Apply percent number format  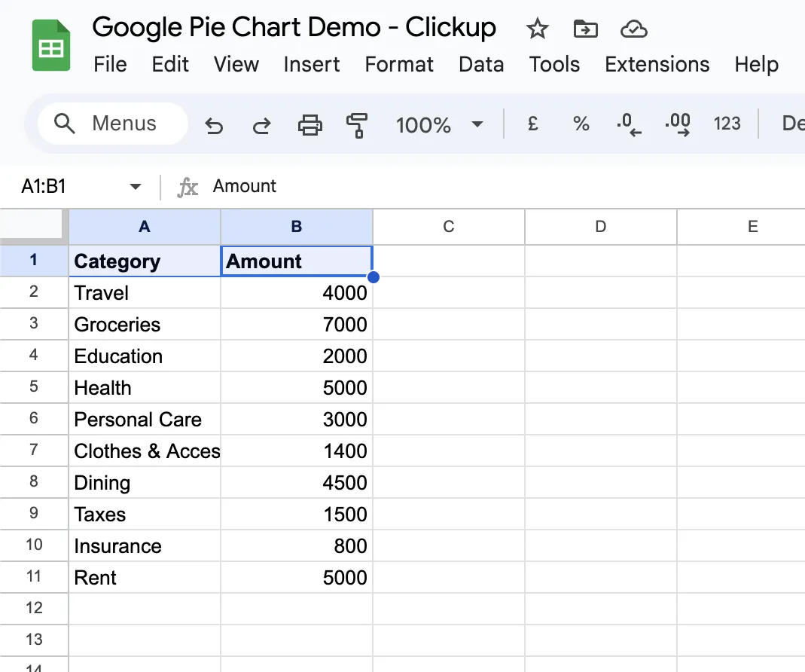point(581,124)
